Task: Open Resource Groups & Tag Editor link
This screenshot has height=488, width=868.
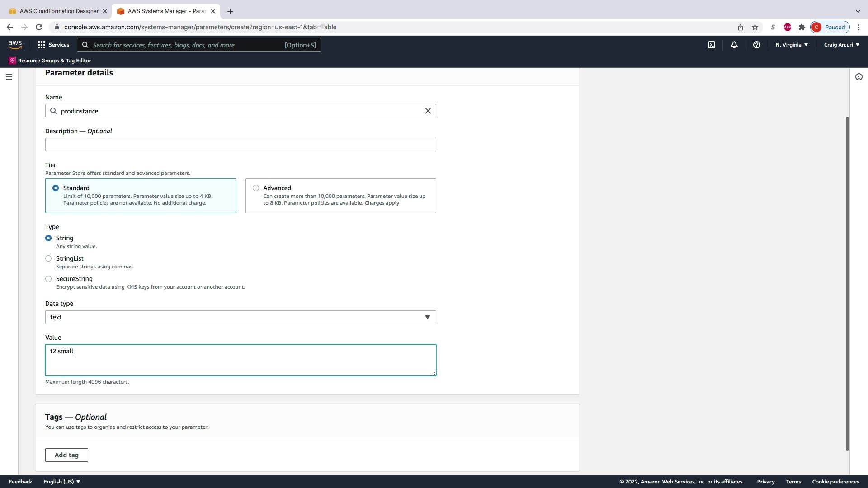Action: [x=54, y=61]
